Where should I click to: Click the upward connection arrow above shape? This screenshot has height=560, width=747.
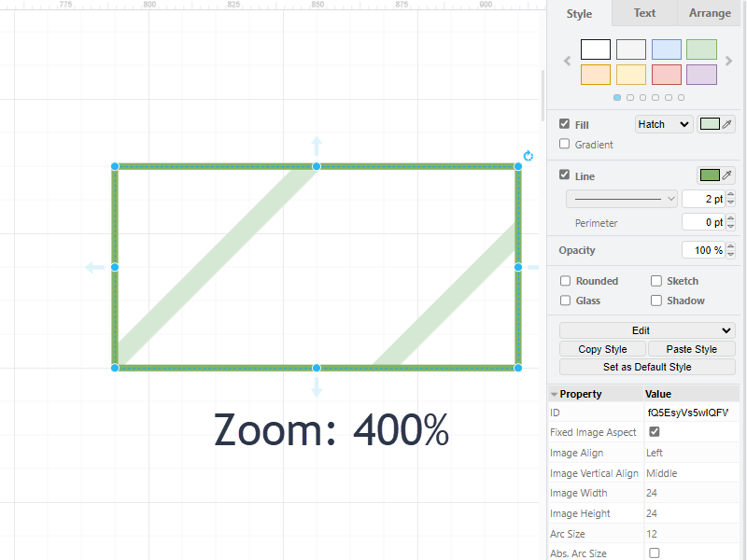(x=317, y=146)
